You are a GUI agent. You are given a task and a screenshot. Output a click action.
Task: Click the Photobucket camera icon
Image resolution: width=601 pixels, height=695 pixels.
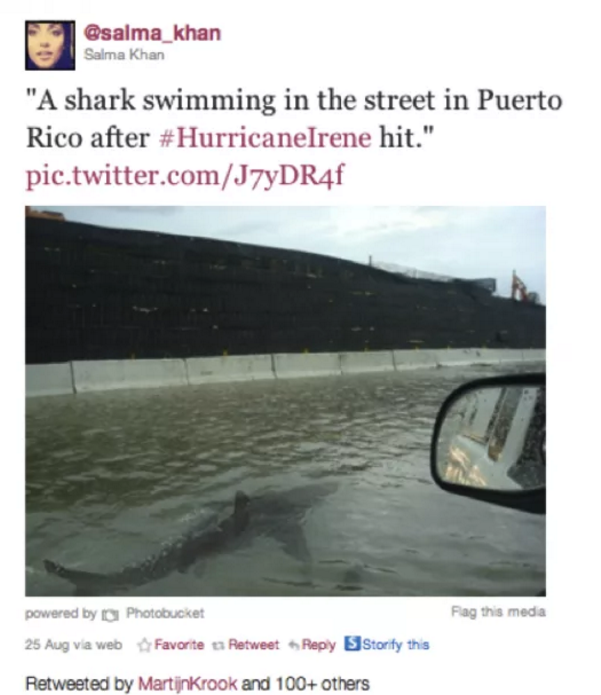[110, 615]
